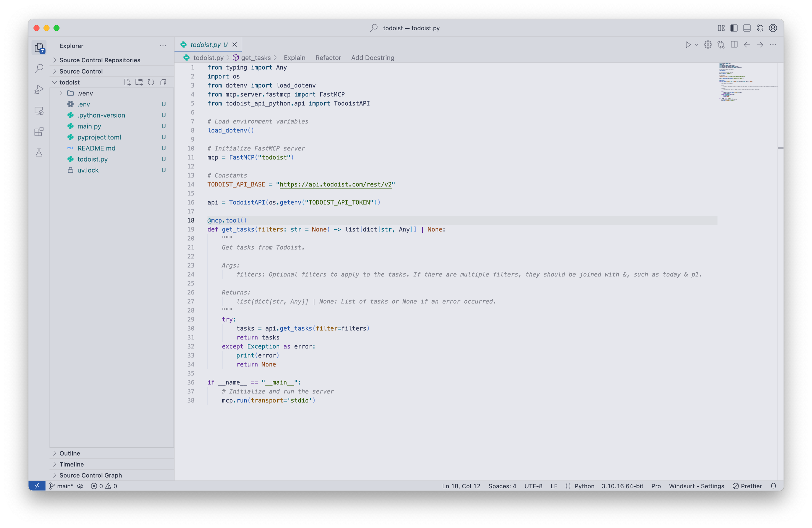Open changes compare icon in editor toolbar
Screen dimensions: 812x528
(x=721, y=45)
